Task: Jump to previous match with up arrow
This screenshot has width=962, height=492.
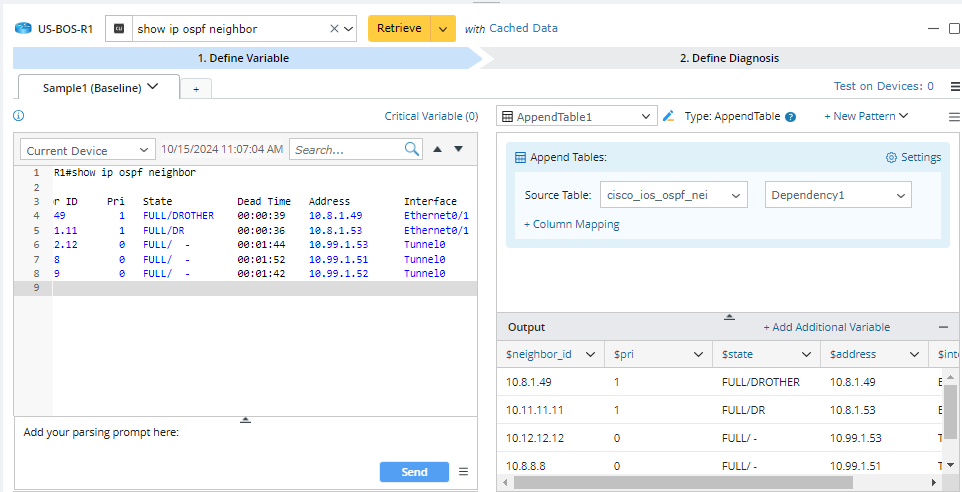Action: pyautogui.click(x=437, y=150)
